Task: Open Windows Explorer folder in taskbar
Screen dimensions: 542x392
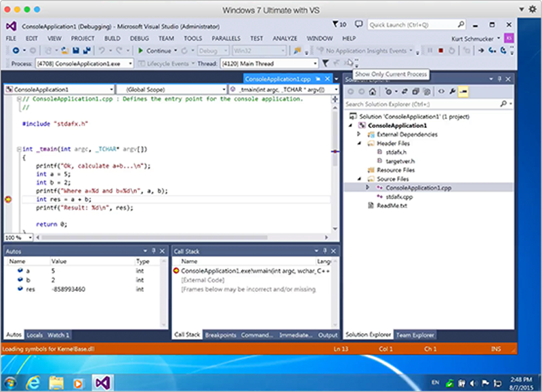Action: coord(56,383)
